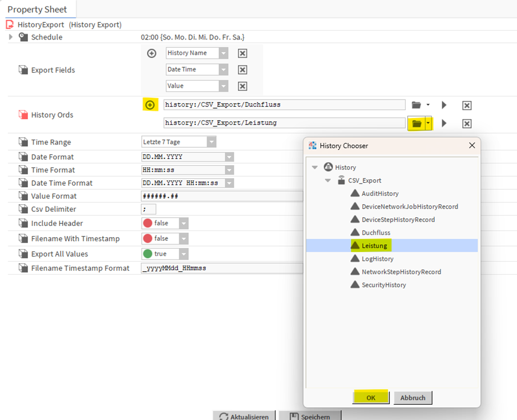Expand the Schedule property row

coord(11,37)
